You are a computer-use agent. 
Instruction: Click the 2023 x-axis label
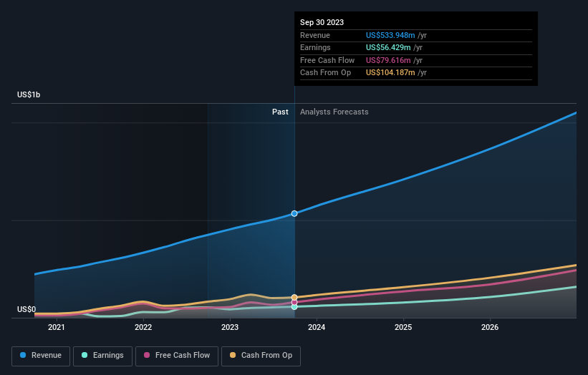(230, 328)
